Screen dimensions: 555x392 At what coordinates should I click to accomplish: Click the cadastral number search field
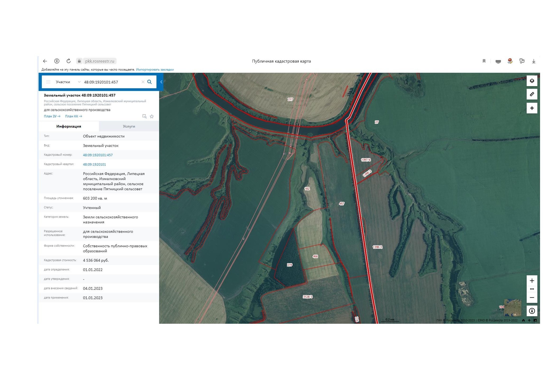(x=111, y=82)
